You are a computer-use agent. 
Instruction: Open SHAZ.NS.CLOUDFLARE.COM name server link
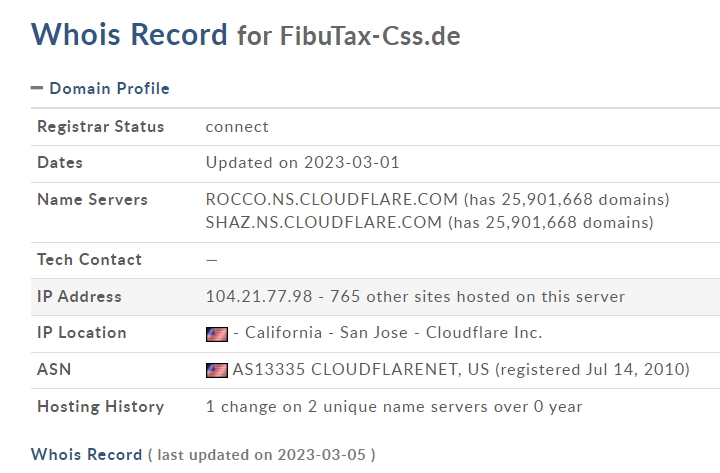[324, 222]
